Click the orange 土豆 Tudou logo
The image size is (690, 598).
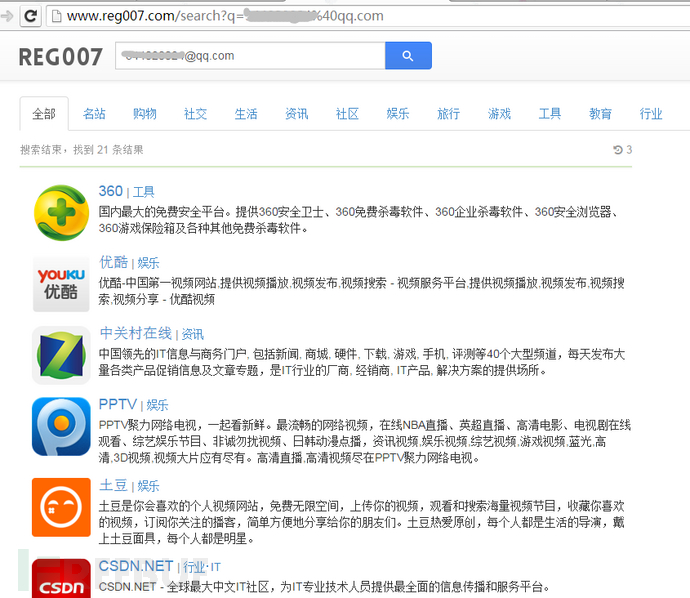(x=61, y=507)
